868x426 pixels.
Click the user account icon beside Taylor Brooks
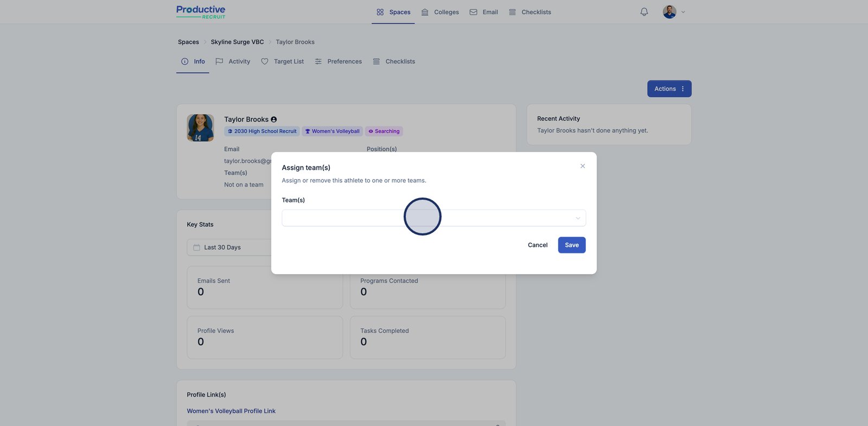coord(274,119)
